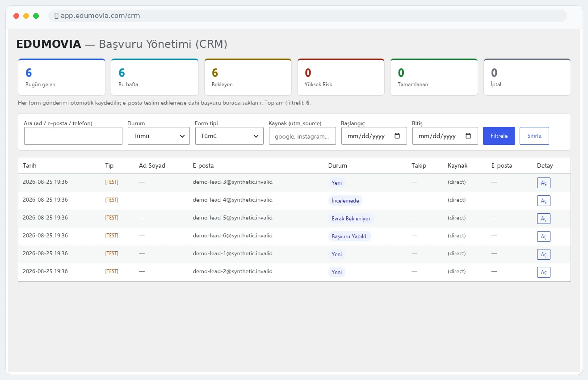
Task: Click the İncelemede status badge
Action: [345, 201]
